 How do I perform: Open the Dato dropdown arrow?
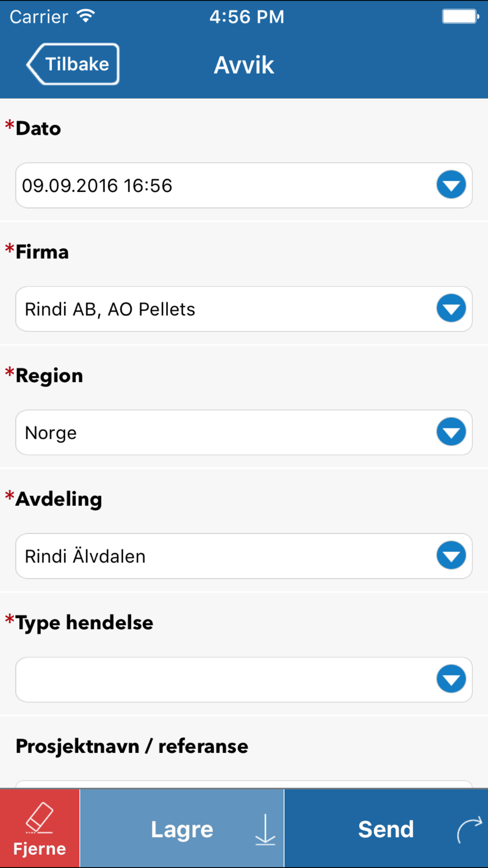tap(451, 185)
